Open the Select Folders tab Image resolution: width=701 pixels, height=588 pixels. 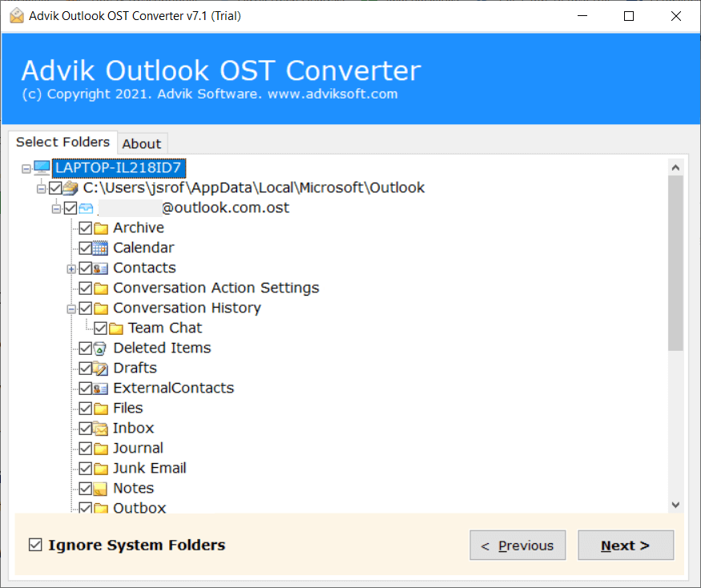pyautogui.click(x=63, y=142)
